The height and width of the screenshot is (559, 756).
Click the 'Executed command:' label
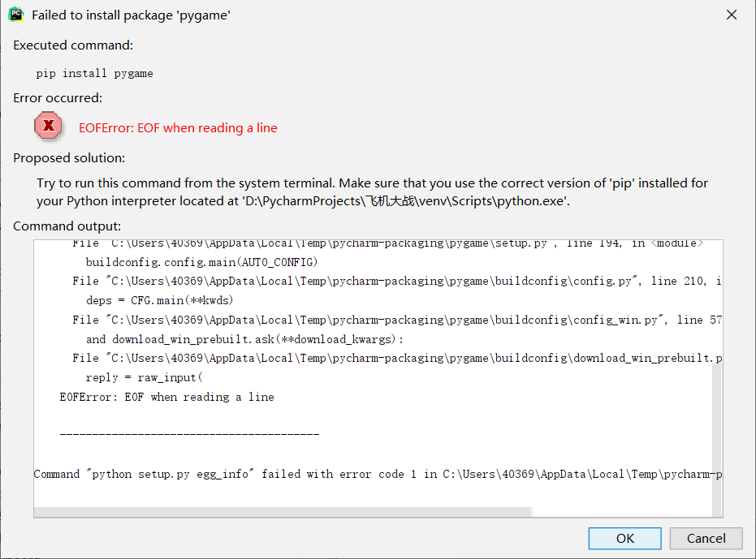[x=73, y=45]
